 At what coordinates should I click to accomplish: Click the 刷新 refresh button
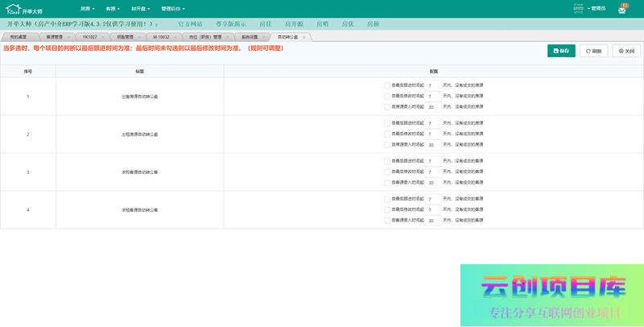[594, 51]
